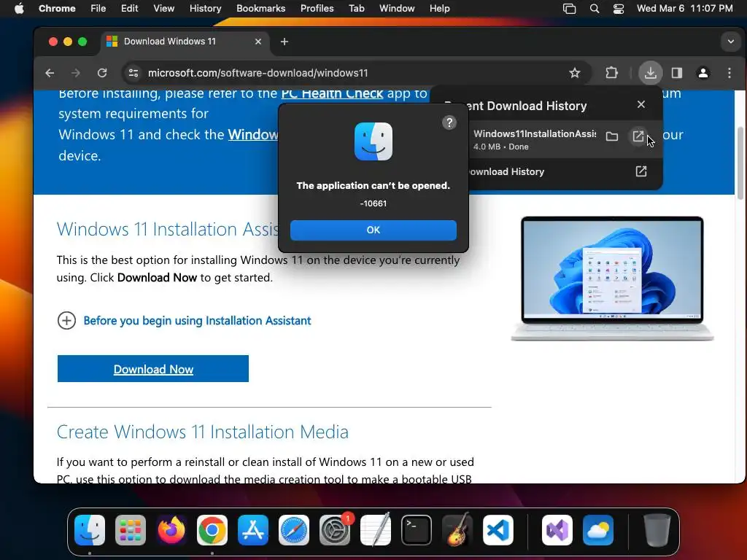
Task: Click Stage Manager icon in menu bar
Action: (x=569, y=8)
